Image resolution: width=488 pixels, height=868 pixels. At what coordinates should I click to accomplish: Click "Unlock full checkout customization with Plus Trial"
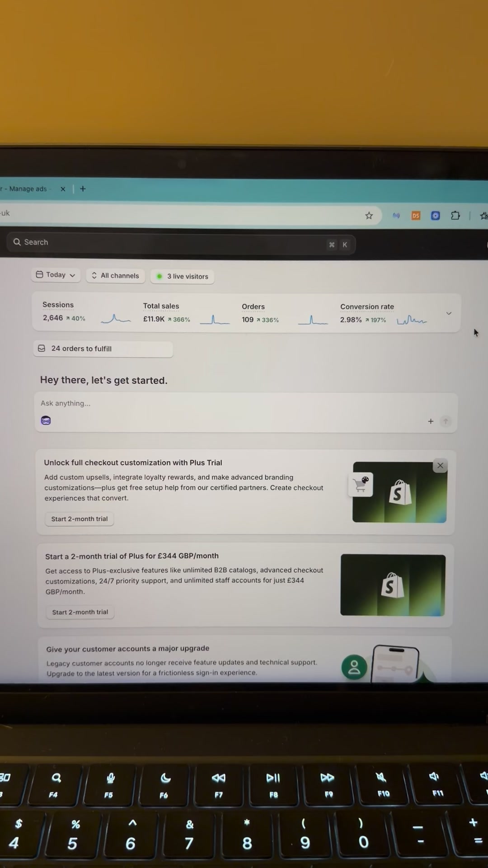[x=133, y=462]
